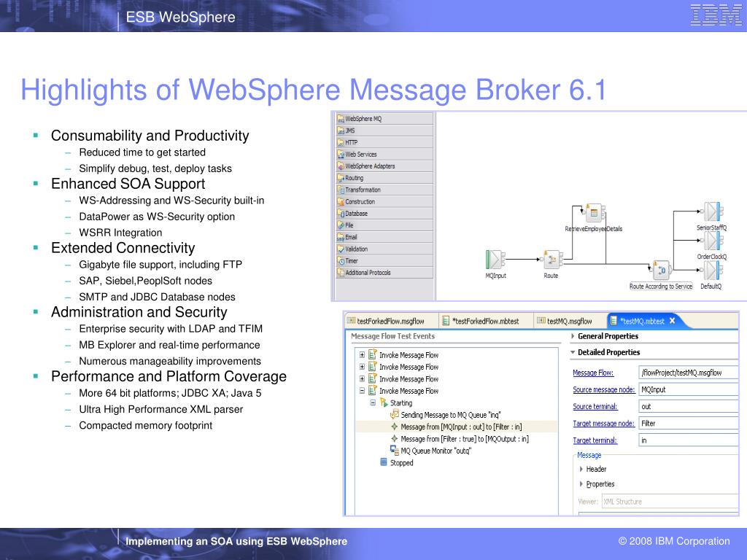This screenshot has height=560, width=747.
Task: Close the *testMQ.mbtest tab
Action: [672, 321]
